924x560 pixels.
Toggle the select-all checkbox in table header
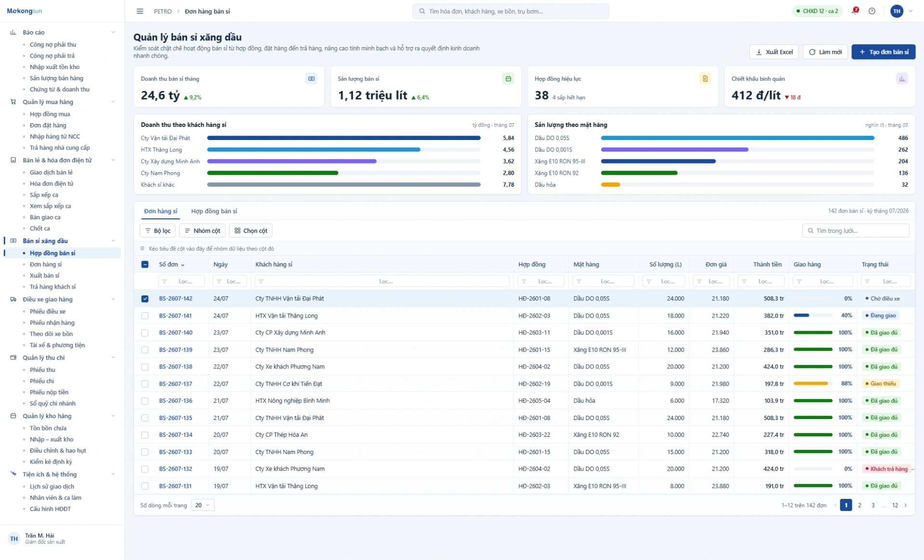(145, 264)
